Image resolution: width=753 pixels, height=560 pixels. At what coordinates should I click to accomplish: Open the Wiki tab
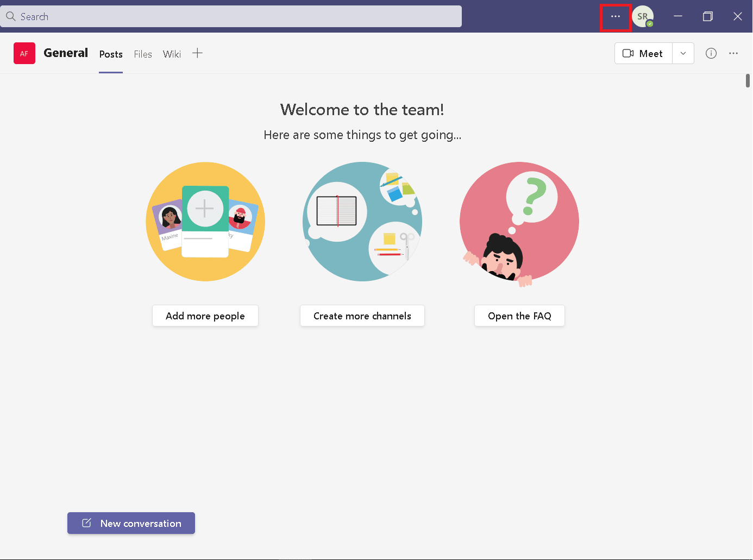click(x=172, y=54)
